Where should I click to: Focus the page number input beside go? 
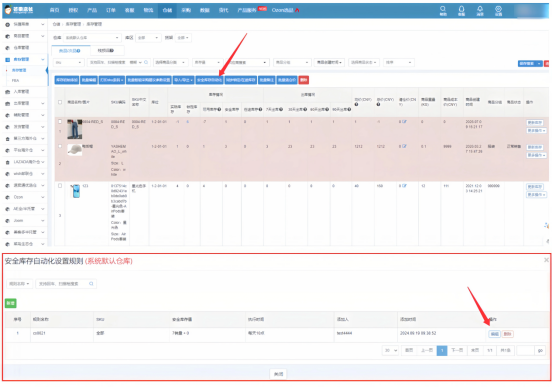(526, 350)
